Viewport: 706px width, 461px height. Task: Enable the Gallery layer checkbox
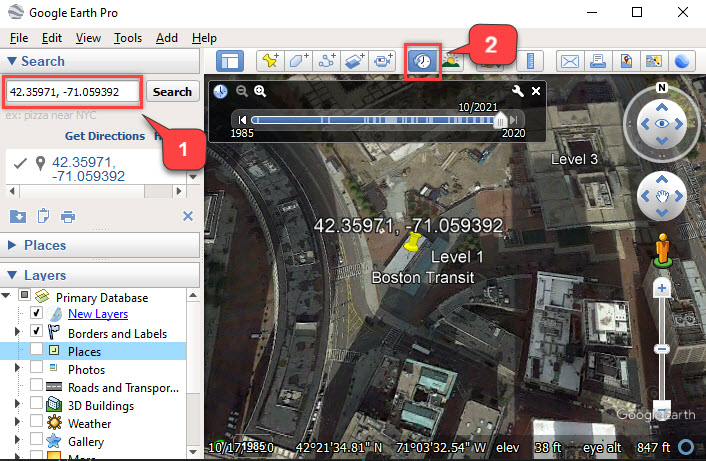[x=36, y=439]
